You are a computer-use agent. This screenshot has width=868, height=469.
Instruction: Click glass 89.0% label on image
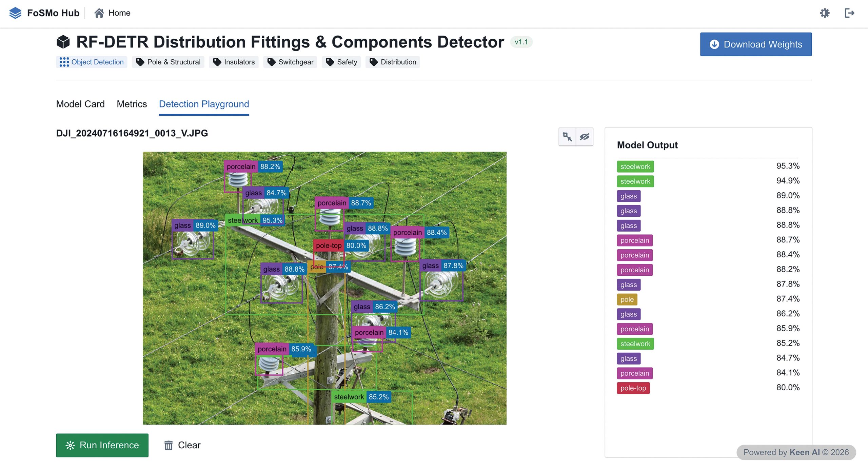pos(195,226)
